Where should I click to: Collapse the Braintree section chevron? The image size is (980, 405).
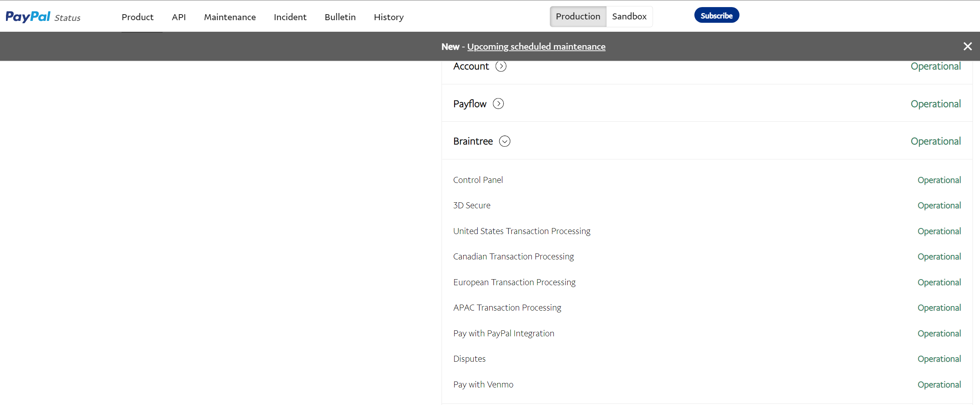505,141
